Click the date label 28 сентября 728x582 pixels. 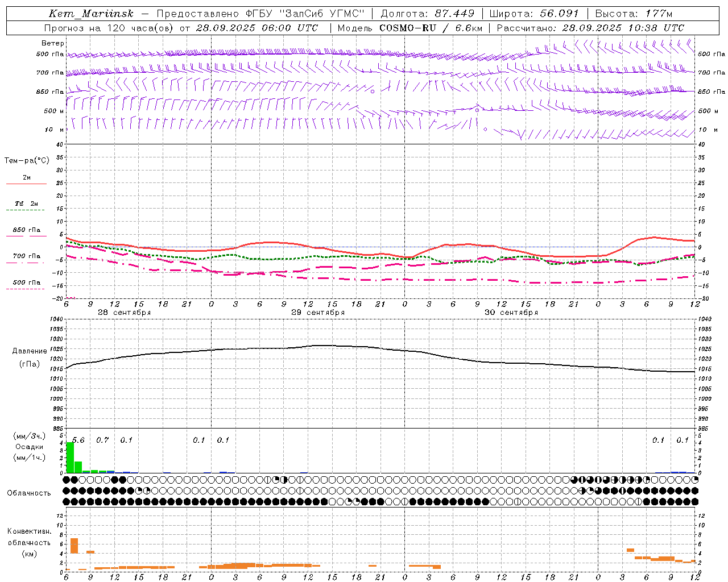point(125,313)
